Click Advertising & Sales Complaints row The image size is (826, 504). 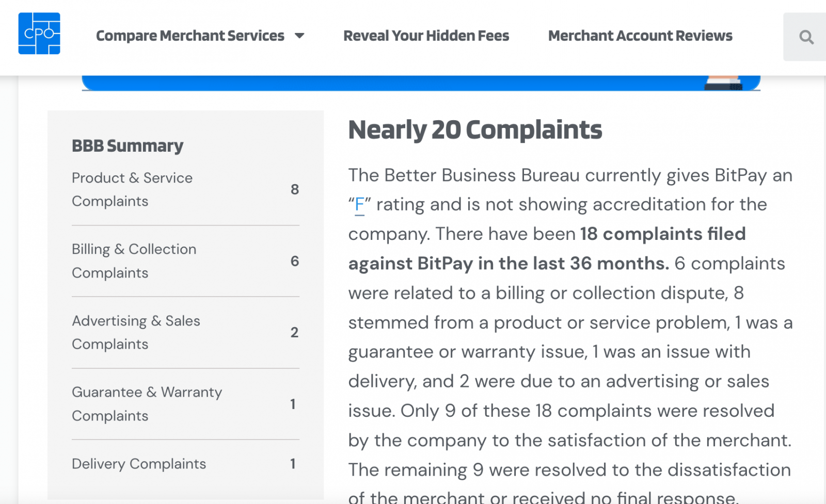[x=185, y=332]
